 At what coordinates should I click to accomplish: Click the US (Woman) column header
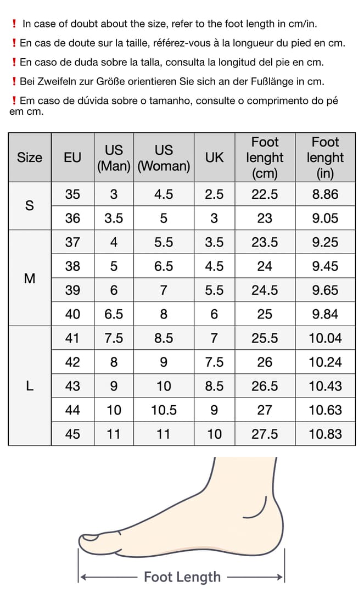click(x=164, y=158)
